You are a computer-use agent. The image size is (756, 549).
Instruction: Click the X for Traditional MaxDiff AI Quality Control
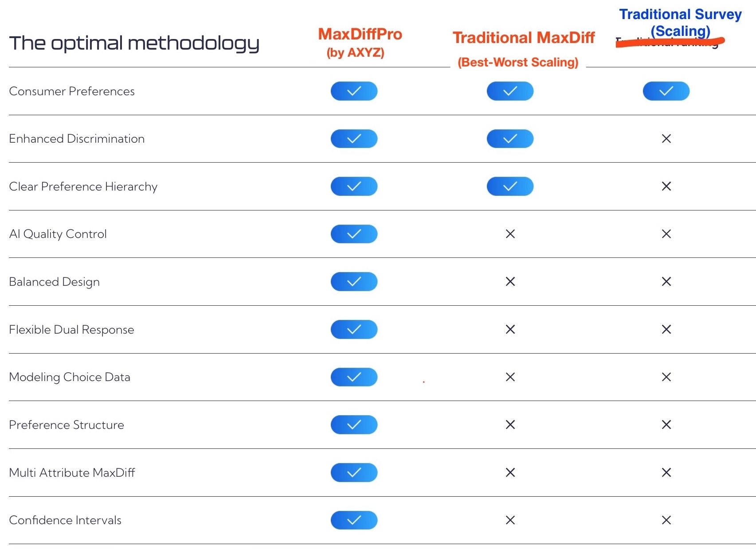tap(510, 234)
